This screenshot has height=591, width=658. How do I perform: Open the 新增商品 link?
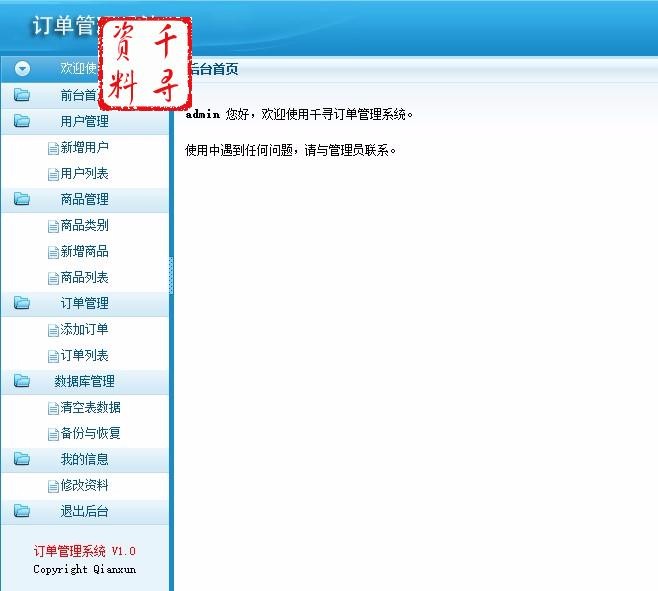point(84,251)
